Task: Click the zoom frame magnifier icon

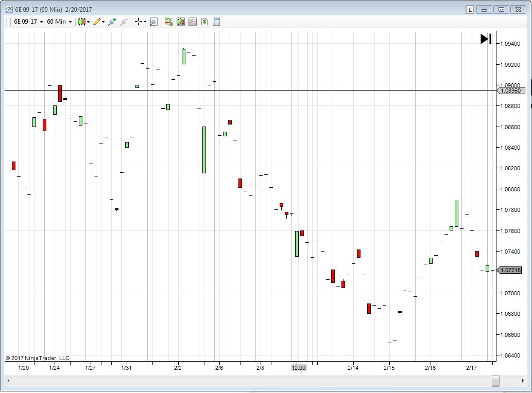Action: pos(153,22)
